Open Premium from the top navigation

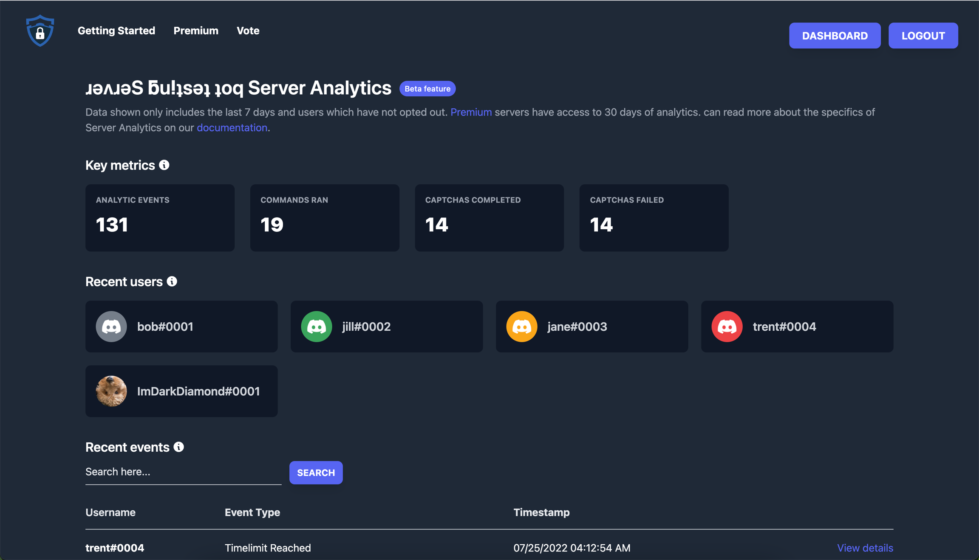(196, 30)
